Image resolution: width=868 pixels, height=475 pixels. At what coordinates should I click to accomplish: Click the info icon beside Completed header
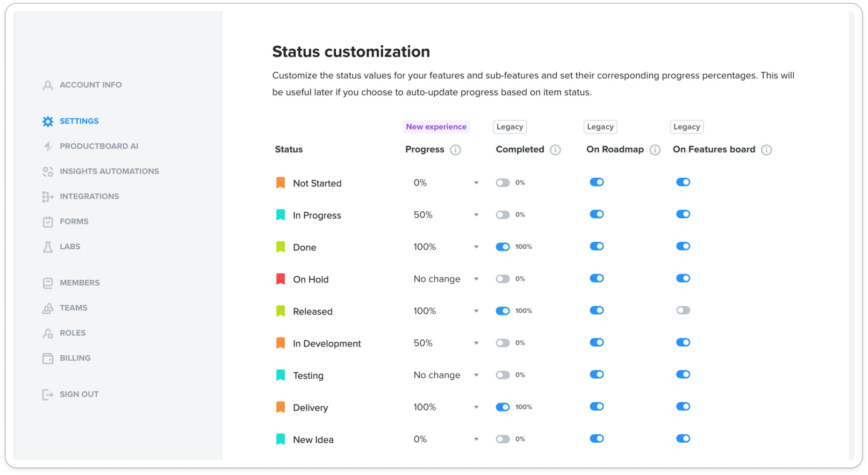[555, 150]
